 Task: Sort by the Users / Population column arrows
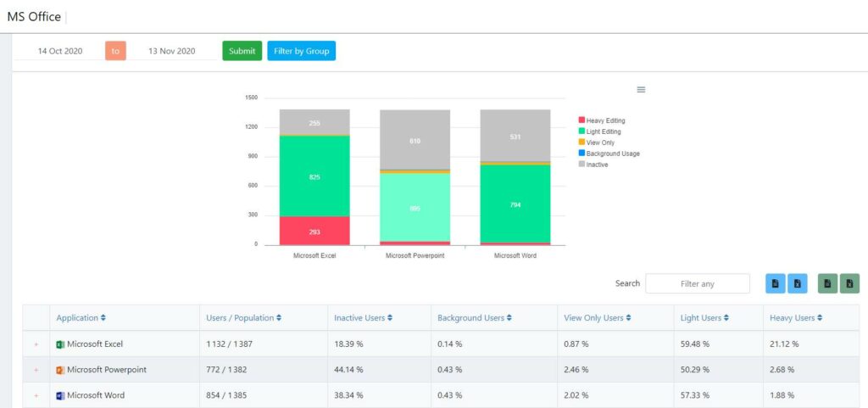click(x=279, y=318)
